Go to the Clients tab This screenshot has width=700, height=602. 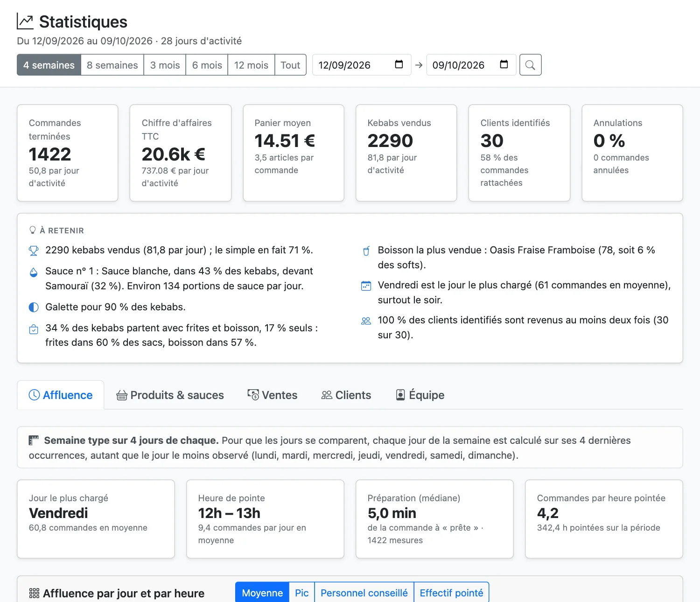[346, 395]
